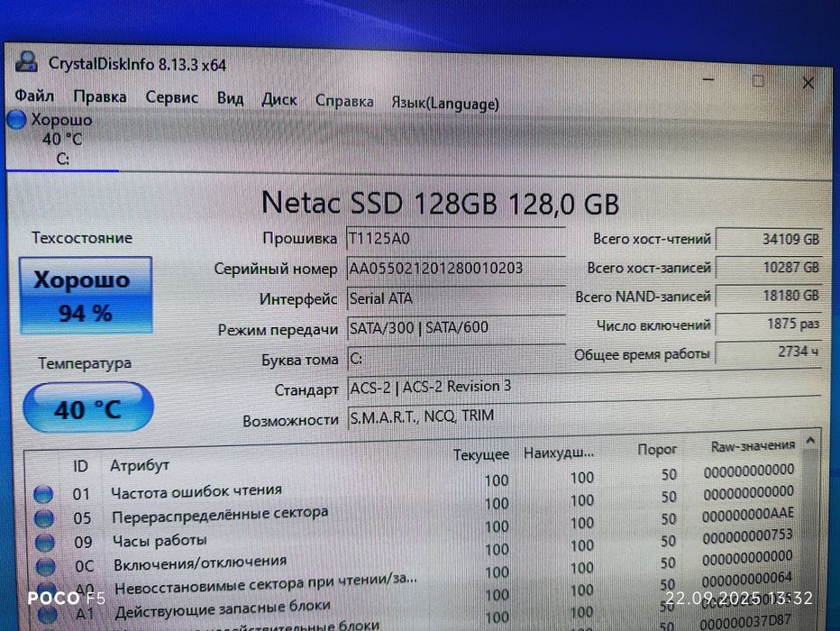The image size is (840, 631).
Task: Click the attribute list scroll-up arrow
Action: tap(810, 441)
